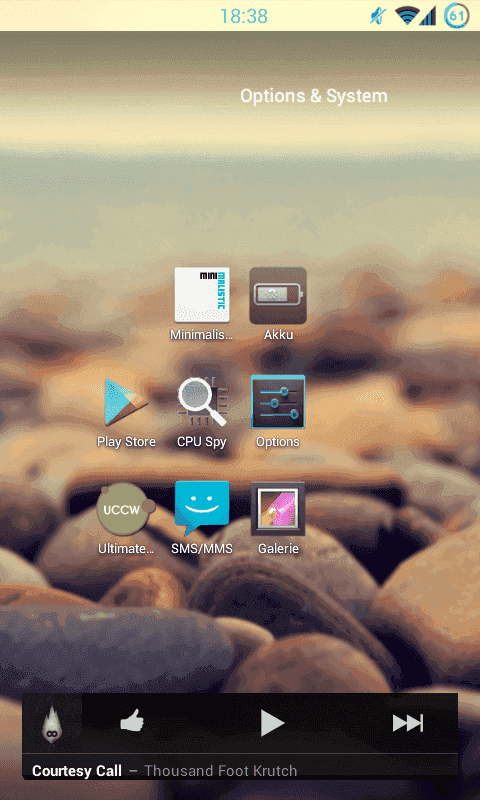Tap the 18:38 clock in status bar
The image size is (480, 800).
click(x=244, y=16)
